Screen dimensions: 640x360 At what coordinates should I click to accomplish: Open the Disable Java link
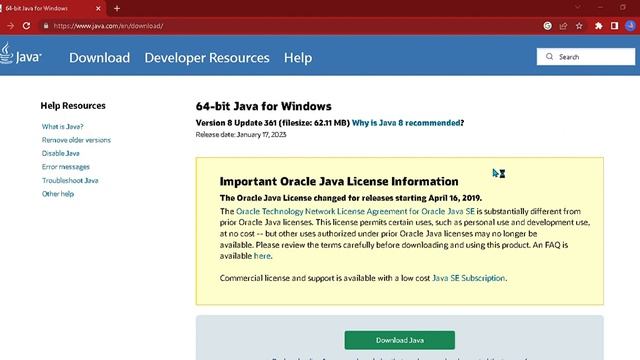60,153
